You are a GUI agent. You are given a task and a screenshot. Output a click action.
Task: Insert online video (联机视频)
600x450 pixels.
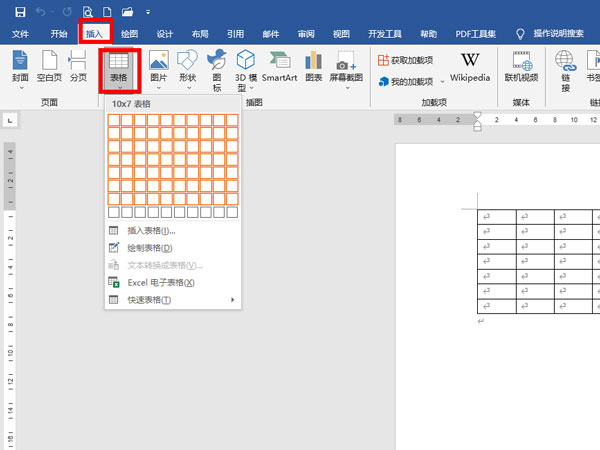pyautogui.click(x=521, y=67)
